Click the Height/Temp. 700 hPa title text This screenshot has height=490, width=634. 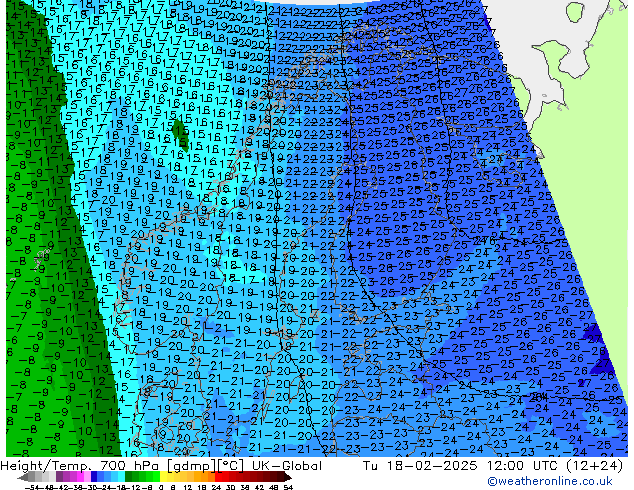click(81, 466)
